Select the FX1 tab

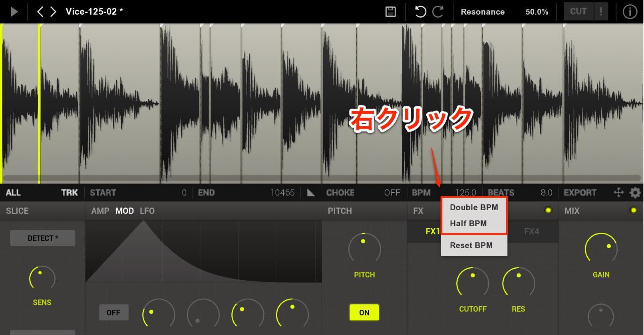click(x=432, y=231)
